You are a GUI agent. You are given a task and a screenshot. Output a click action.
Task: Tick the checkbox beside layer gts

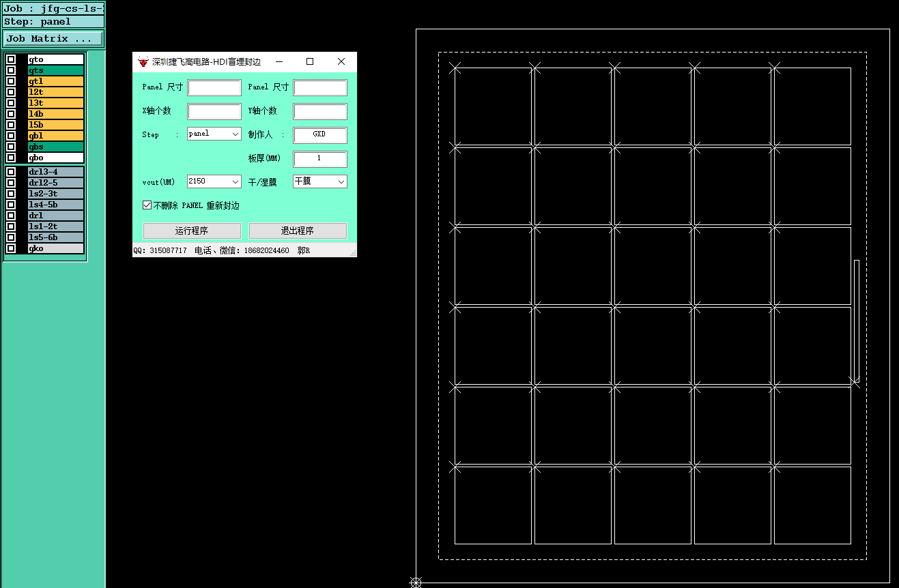(11, 70)
